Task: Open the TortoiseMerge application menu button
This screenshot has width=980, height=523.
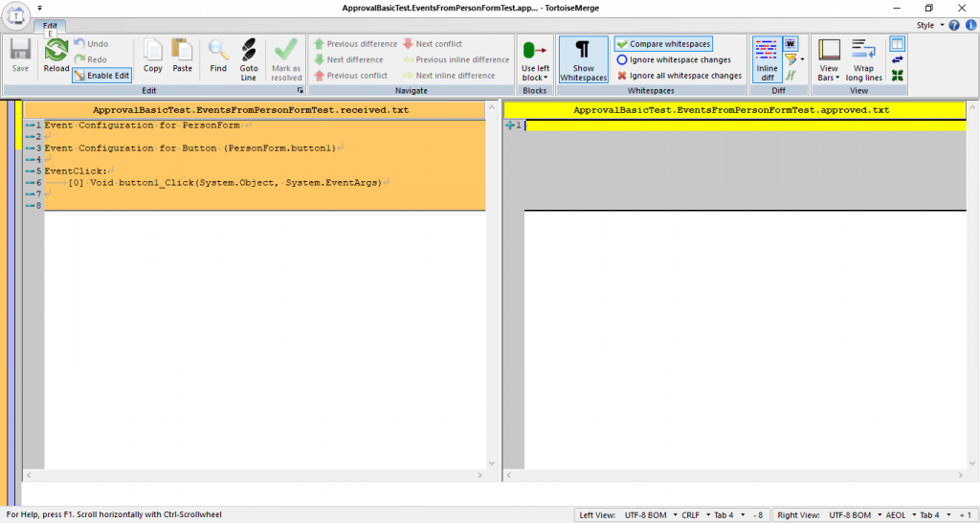Action: [x=16, y=16]
